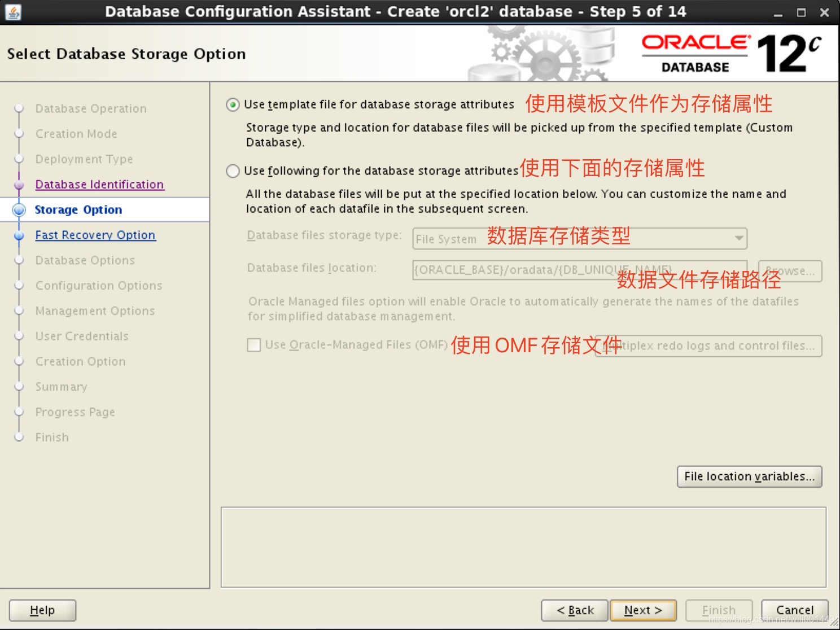Click Management Options step label
This screenshot has width=840, height=630.
(x=95, y=311)
